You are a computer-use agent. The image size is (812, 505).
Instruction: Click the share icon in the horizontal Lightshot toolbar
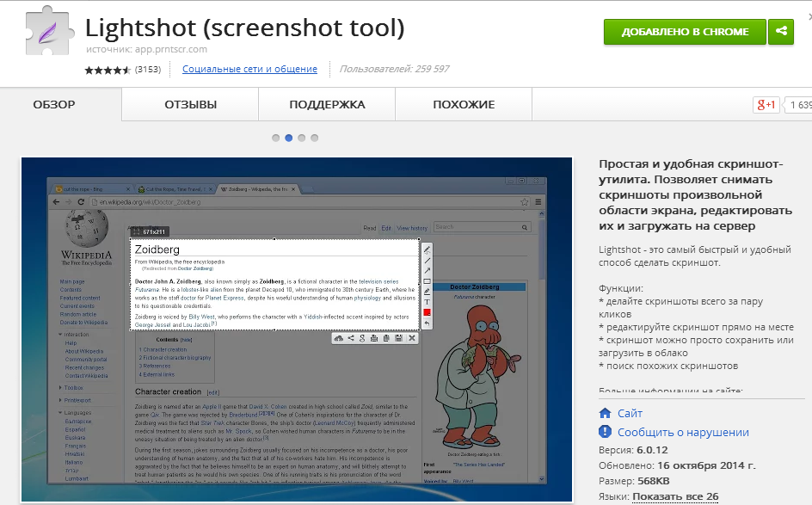351,338
